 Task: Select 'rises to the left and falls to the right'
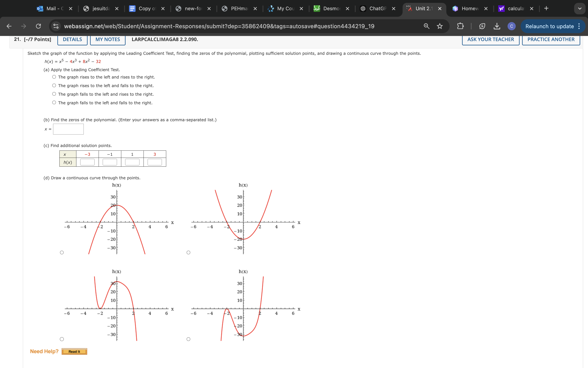point(54,85)
